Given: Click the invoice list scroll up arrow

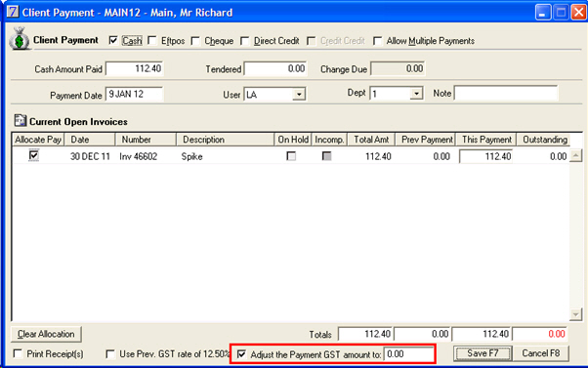Looking at the screenshot, I should (x=575, y=155).
